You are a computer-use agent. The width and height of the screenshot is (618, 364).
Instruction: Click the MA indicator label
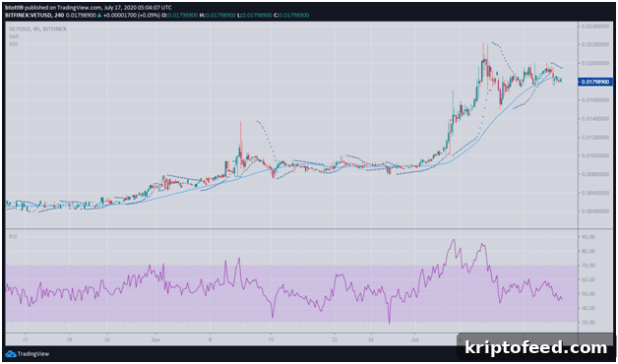point(14,44)
